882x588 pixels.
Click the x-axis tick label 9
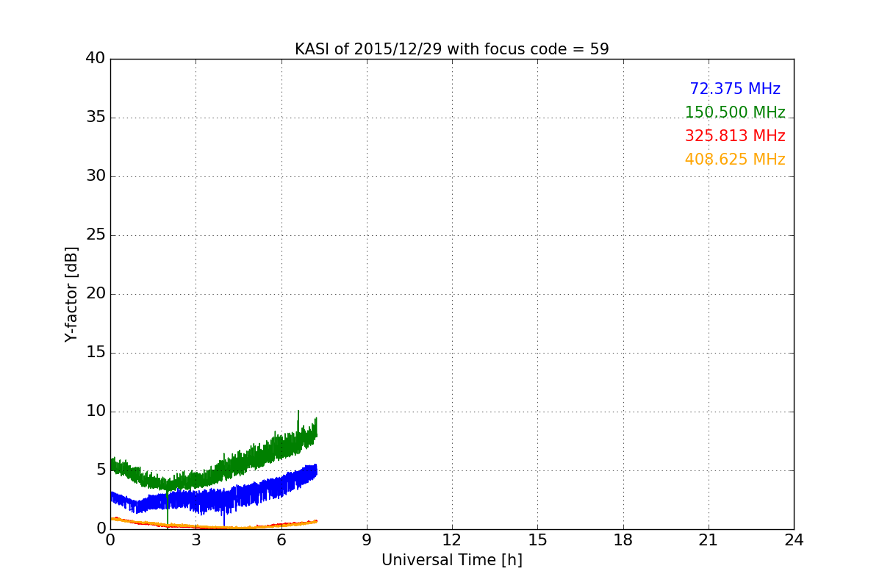coord(367,540)
